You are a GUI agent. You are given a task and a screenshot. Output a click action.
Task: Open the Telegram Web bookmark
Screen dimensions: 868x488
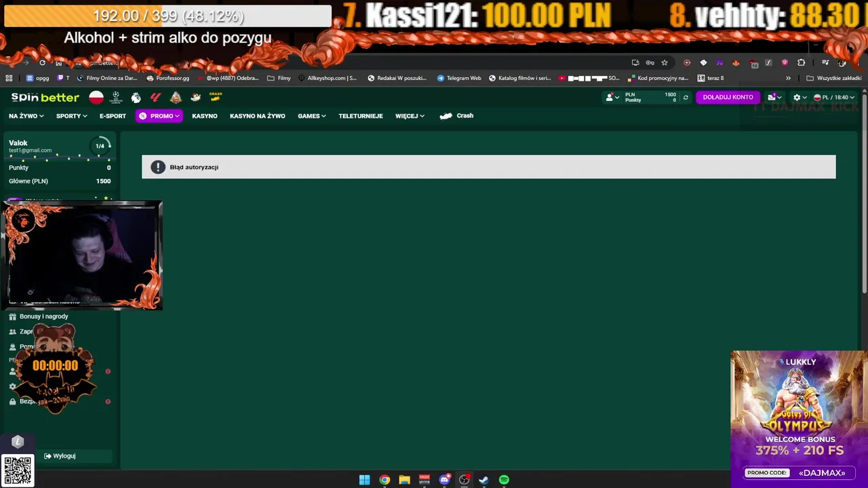click(x=459, y=78)
